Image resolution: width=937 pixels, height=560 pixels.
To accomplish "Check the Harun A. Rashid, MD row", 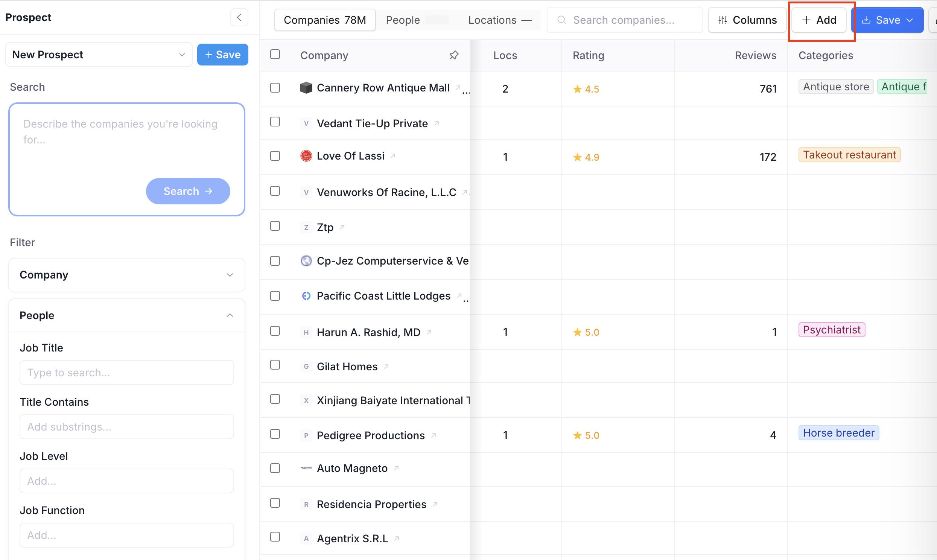I will [275, 331].
